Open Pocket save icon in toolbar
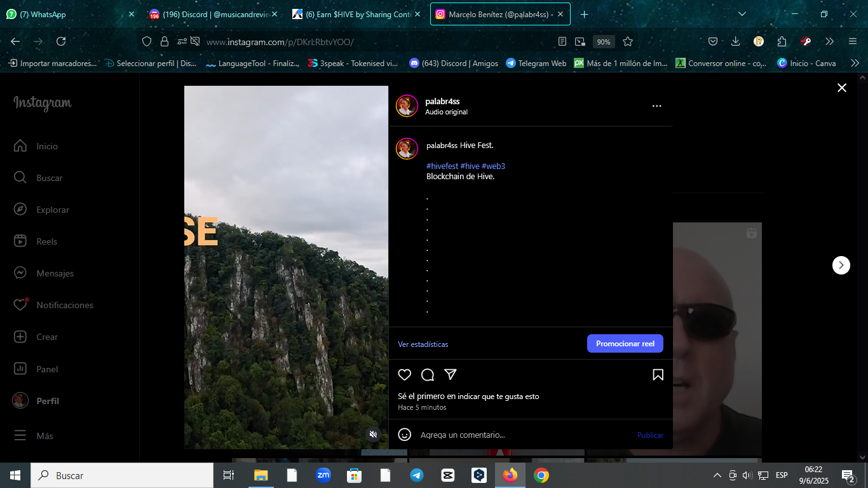The image size is (868, 488). click(713, 41)
